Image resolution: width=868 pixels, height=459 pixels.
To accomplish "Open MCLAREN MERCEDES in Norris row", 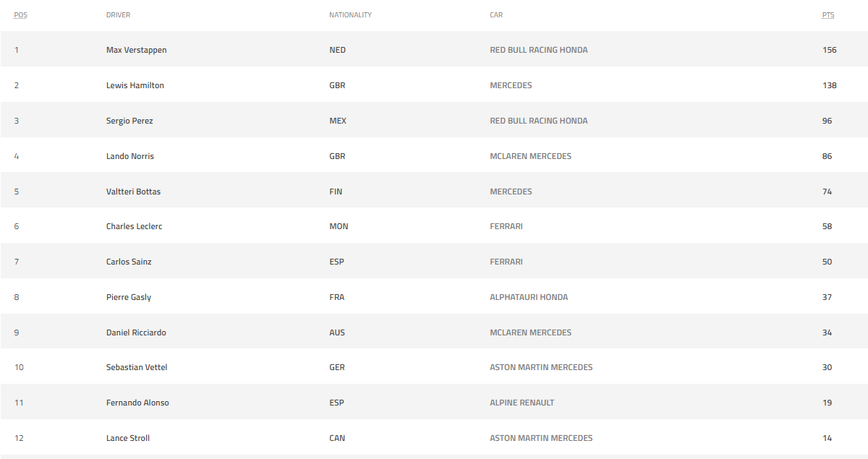I will click(531, 156).
